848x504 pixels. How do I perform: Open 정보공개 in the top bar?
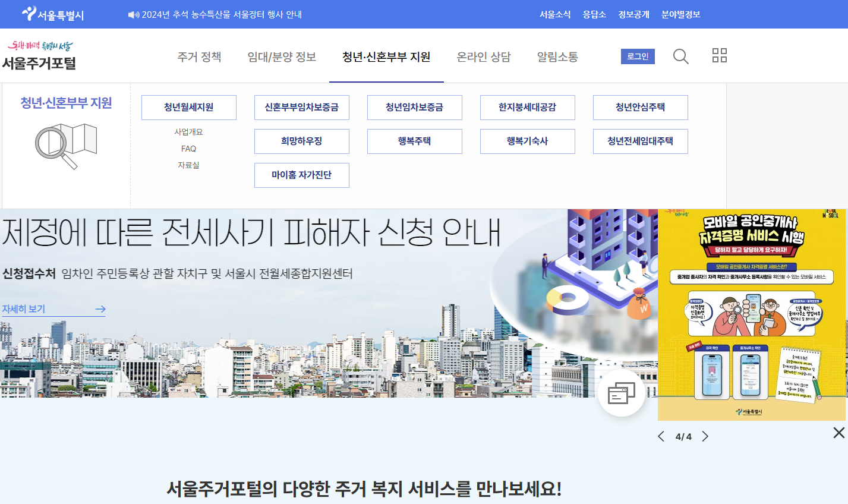coord(633,14)
